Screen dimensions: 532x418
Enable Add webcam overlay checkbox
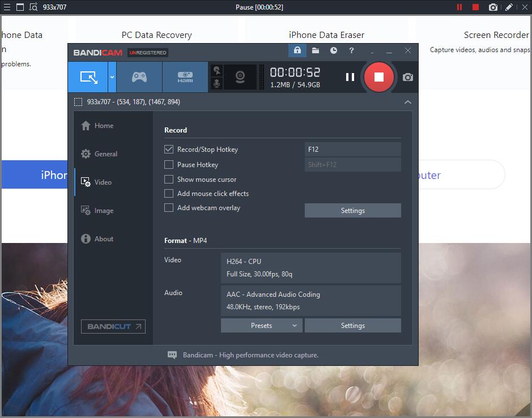169,208
